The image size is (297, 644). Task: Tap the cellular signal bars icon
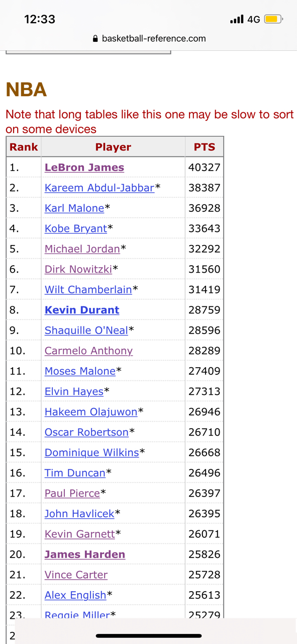click(236, 20)
